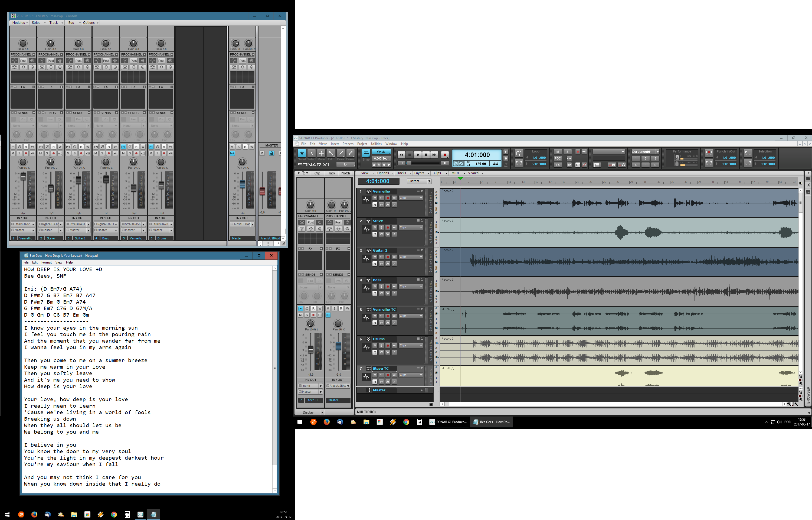This screenshot has width=812, height=520.
Task: Click global PDC override button
Action: 558,158
